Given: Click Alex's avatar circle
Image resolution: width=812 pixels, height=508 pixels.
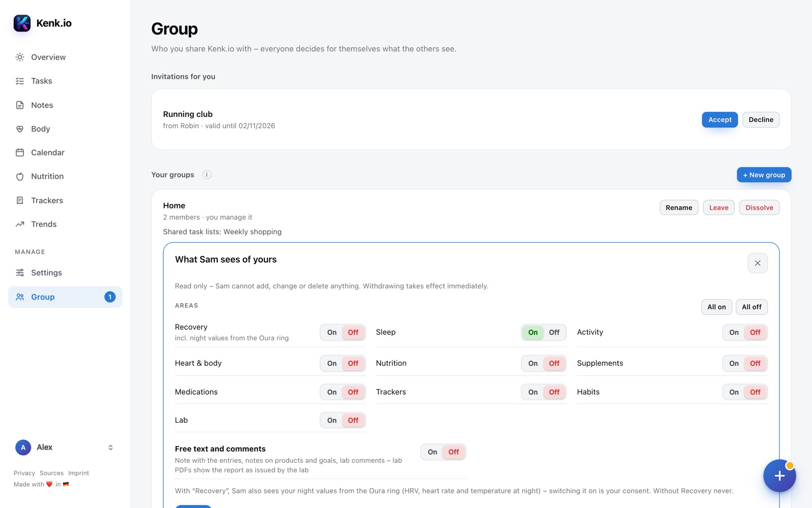Looking at the screenshot, I should [x=23, y=448].
